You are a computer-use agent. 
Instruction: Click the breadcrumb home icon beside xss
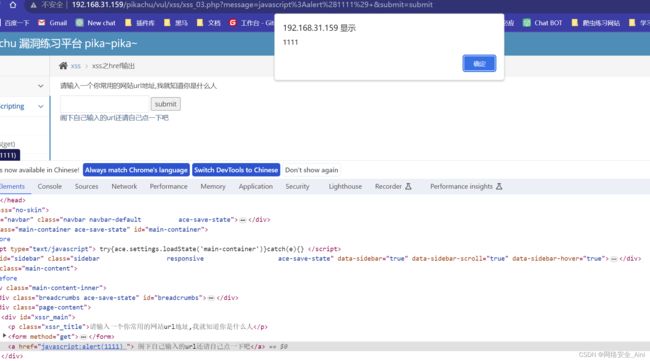63,65
